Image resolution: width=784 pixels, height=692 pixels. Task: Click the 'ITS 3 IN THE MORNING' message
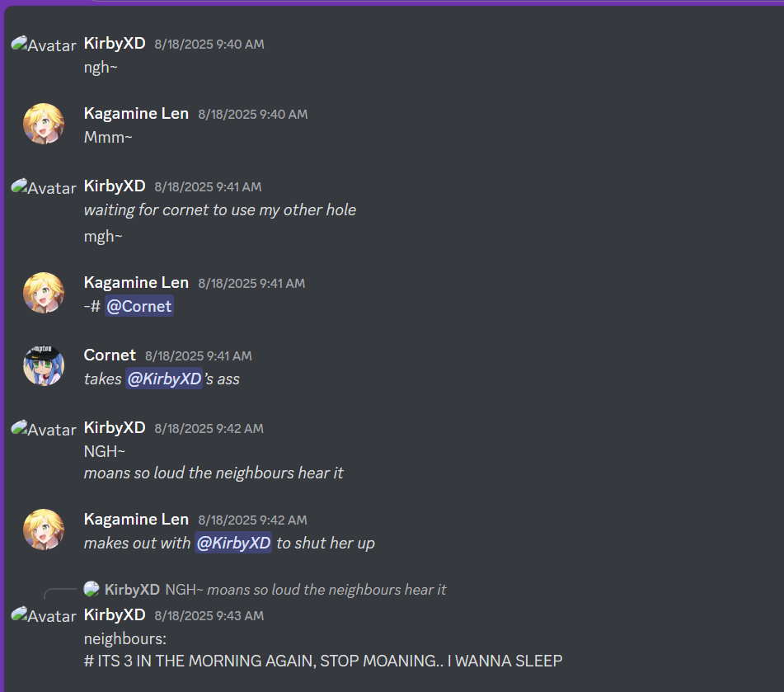(x=323, y=661)
